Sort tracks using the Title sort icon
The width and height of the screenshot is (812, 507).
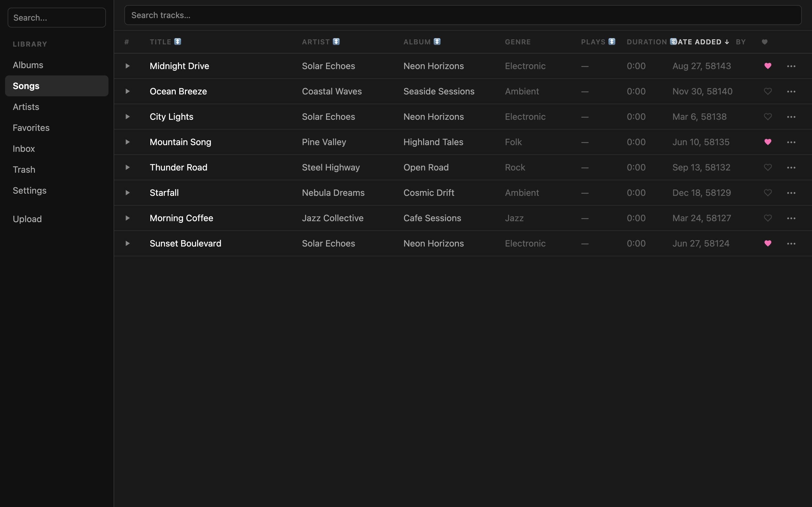pyautogui.click(x=178, y=42)
